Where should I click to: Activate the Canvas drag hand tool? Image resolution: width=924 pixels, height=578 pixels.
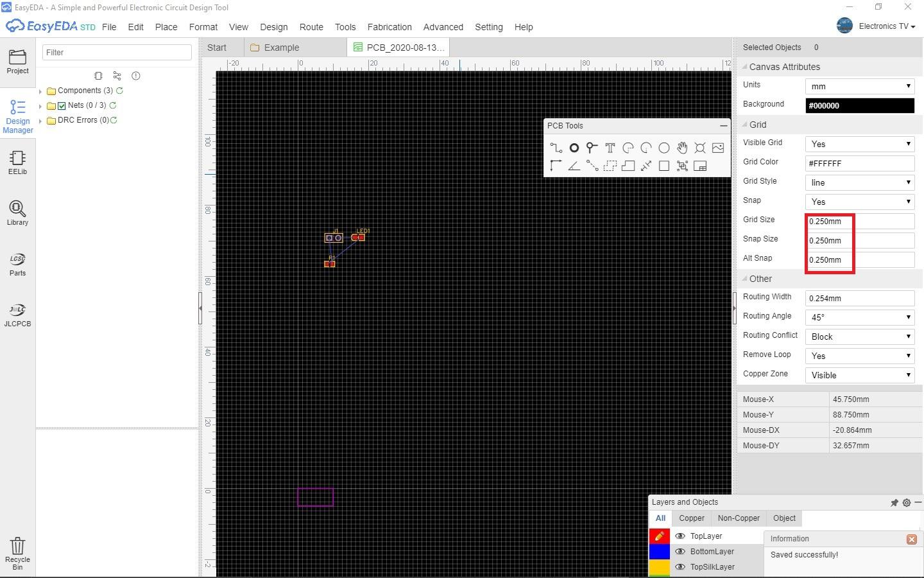click(x=682, y=148)
